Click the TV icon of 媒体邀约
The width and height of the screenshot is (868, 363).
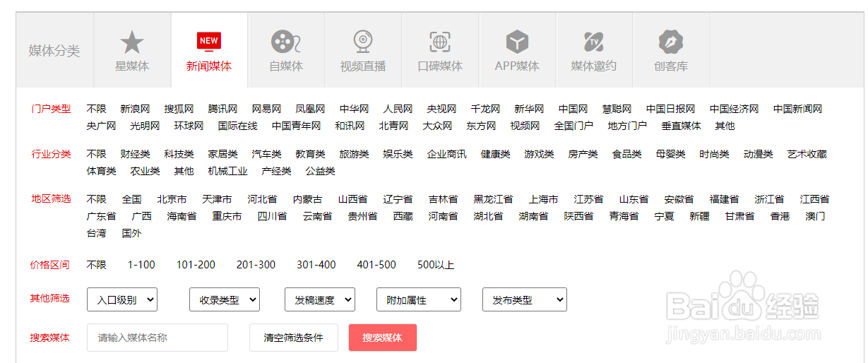click(x=594, y=42)
